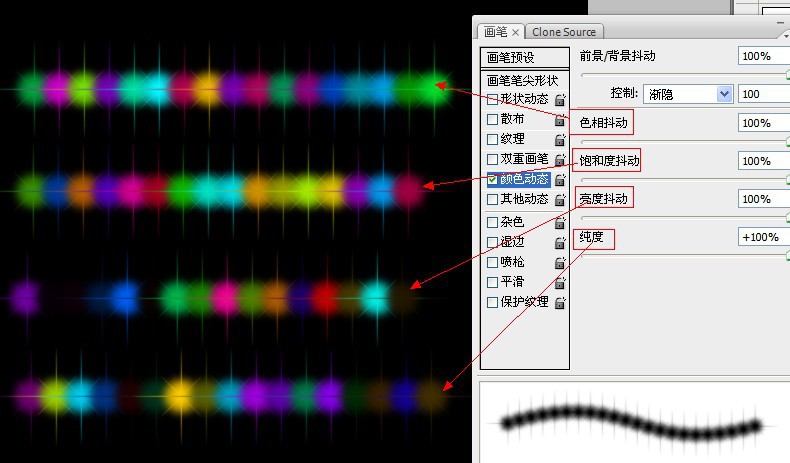
Task: Click the brush stroke preview thumbnail
Action: point(634,422)
